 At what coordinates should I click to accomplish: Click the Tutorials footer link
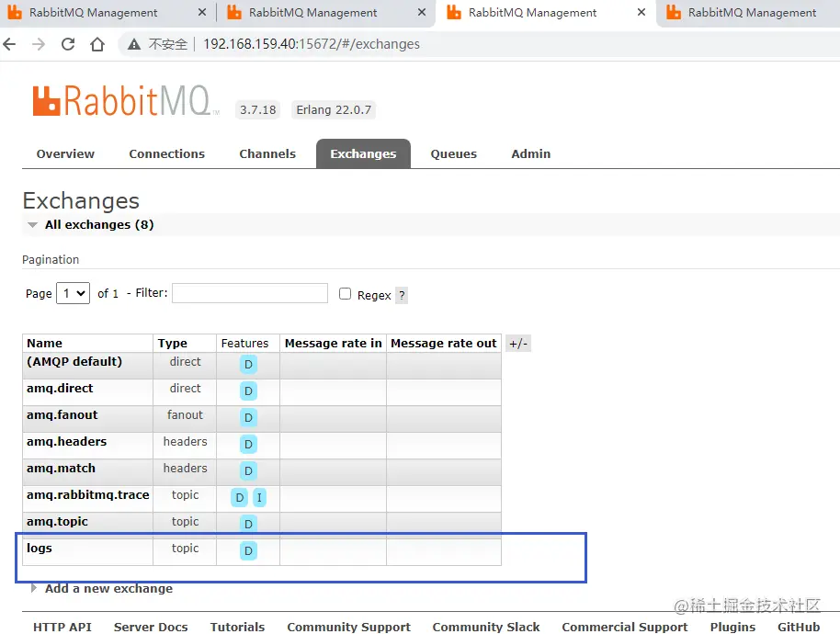point(237,627)
